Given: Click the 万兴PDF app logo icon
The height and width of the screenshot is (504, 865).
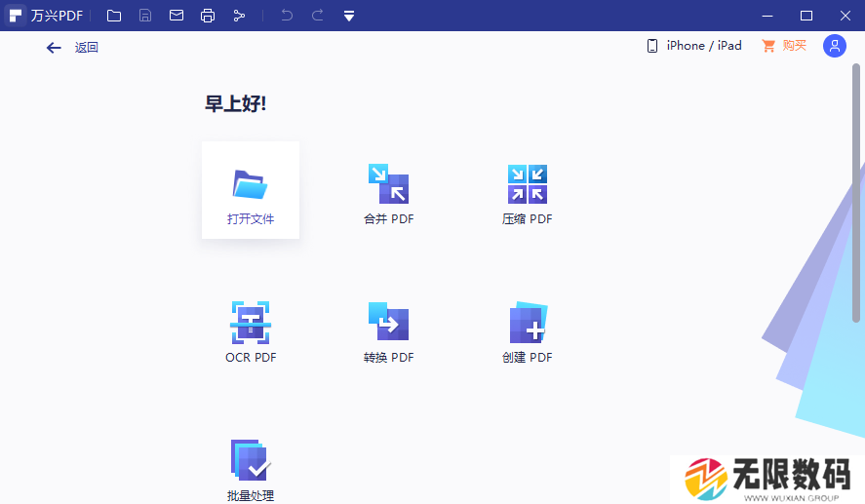Looking at the screenshot, I should [16, 16].
